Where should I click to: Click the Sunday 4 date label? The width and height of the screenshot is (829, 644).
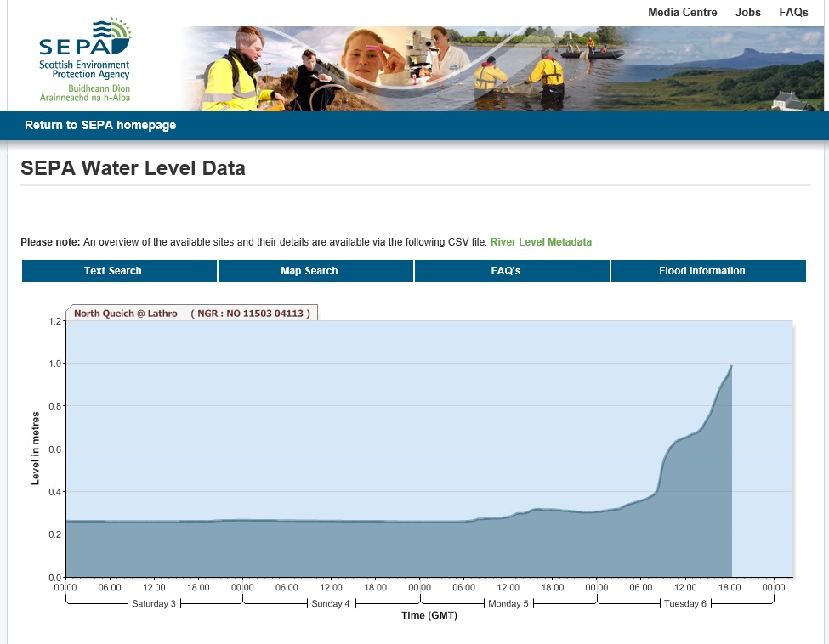[331, 604]
